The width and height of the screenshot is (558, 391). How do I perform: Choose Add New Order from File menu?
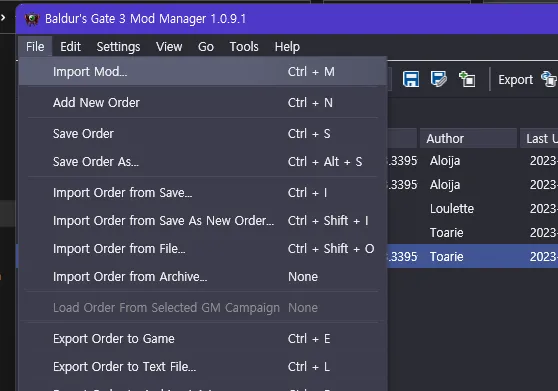coord(203,103)
